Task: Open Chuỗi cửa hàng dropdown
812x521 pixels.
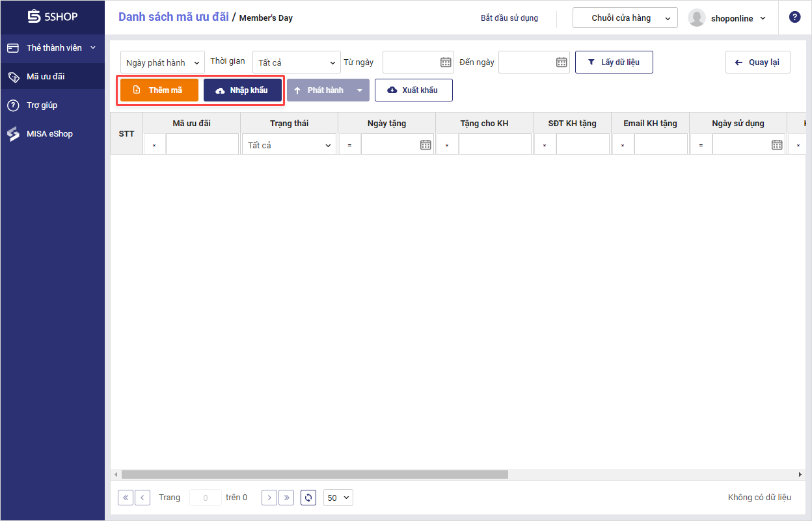Action: pos(625,18)
